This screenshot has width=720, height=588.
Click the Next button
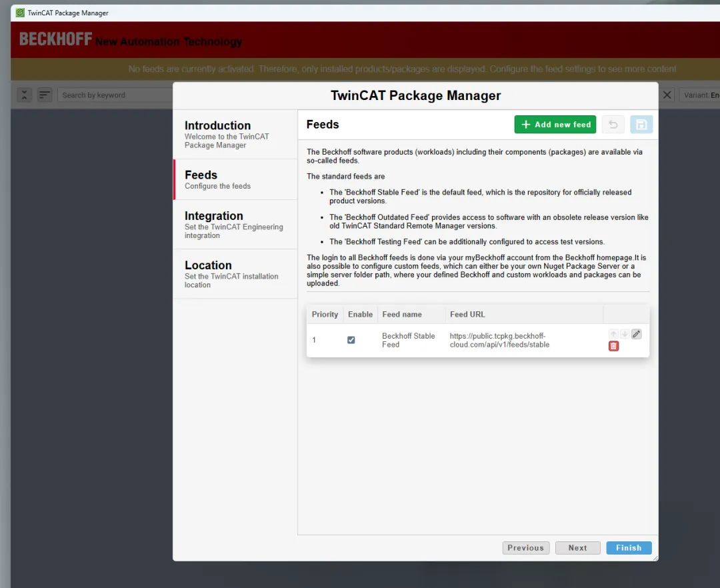577,547
